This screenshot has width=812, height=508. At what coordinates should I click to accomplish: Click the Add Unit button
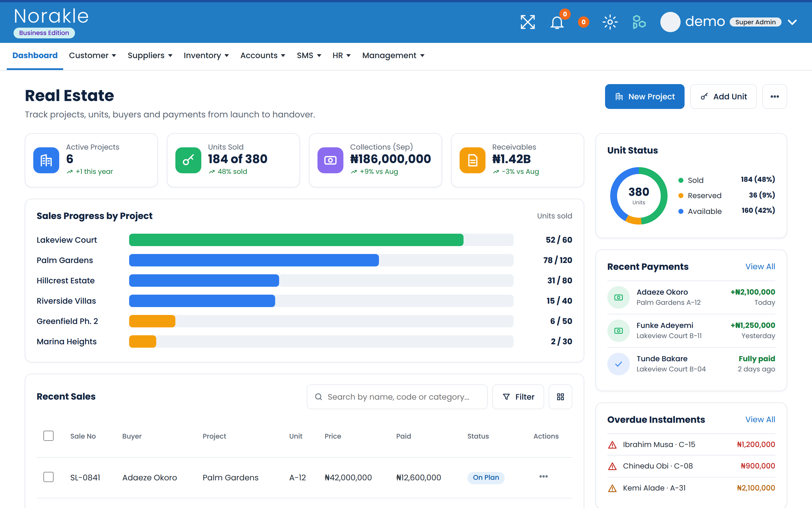pyautogui.click(x=723, y=97)
